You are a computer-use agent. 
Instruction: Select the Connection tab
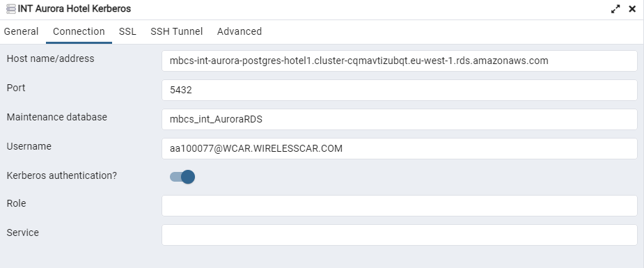click(79, 31)
